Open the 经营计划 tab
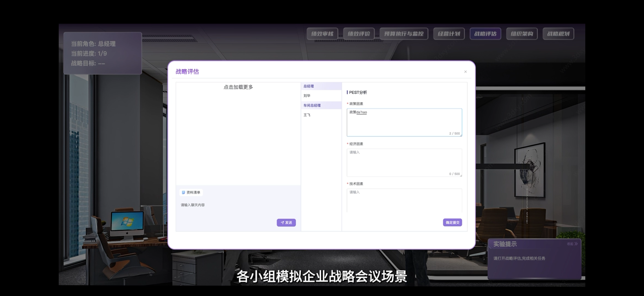Viewport: 644px width, 296px height. pos(449,34)
